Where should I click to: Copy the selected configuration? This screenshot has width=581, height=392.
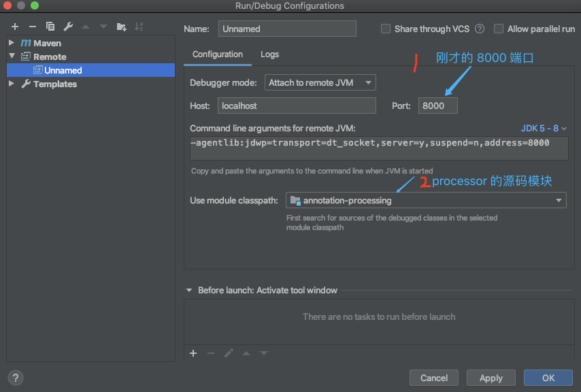click(50, 27)
